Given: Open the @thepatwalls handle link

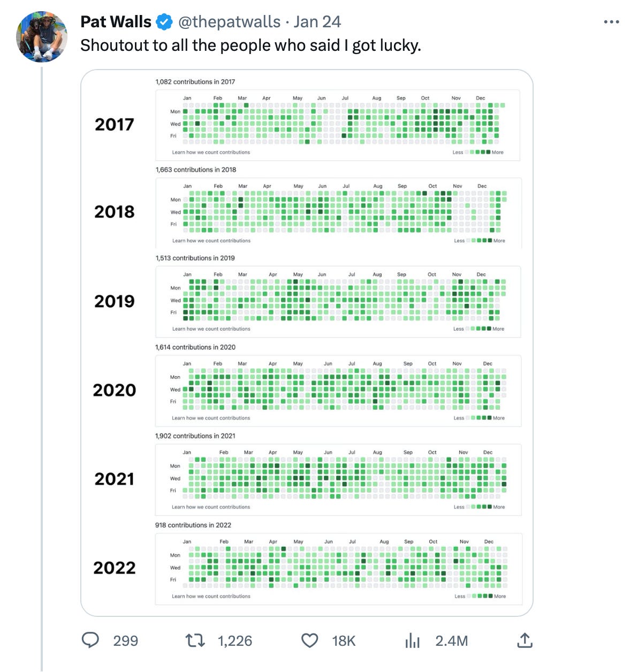Looking at the screenshot, I should coord(229,22).
